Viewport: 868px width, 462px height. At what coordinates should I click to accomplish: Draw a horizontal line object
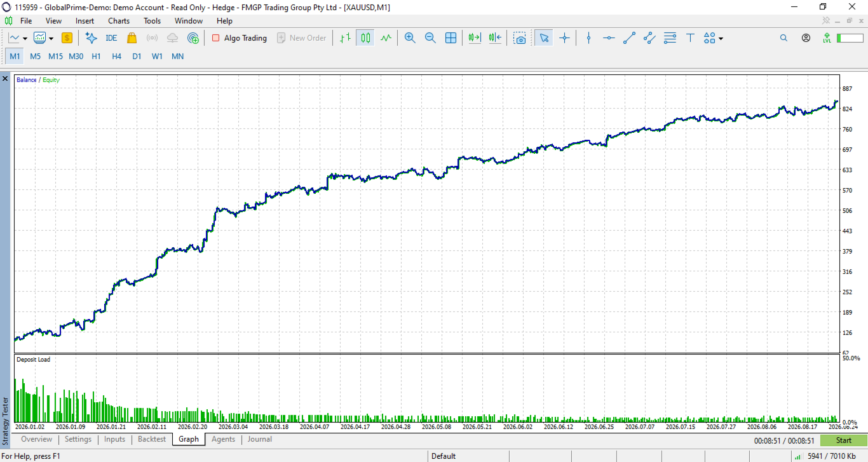[x=609, y=38]
